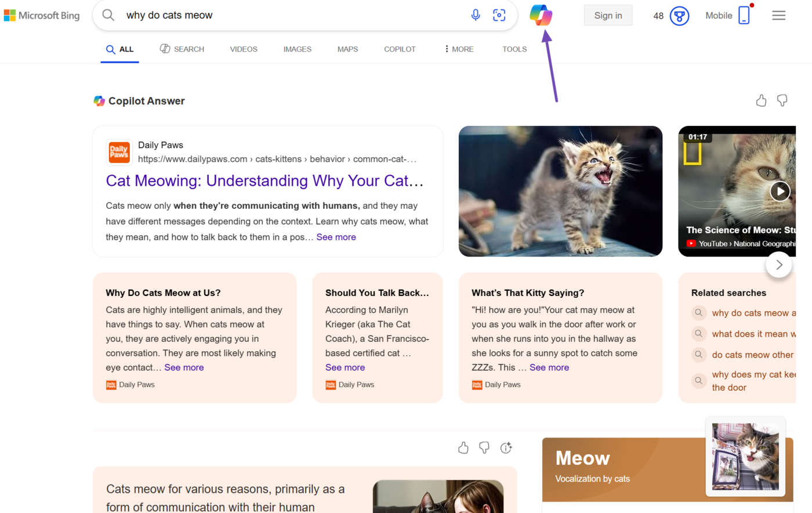The height and width of the screenshot is (513, 812).
Task: Open visual search camera icon
Action: [499, 15]
